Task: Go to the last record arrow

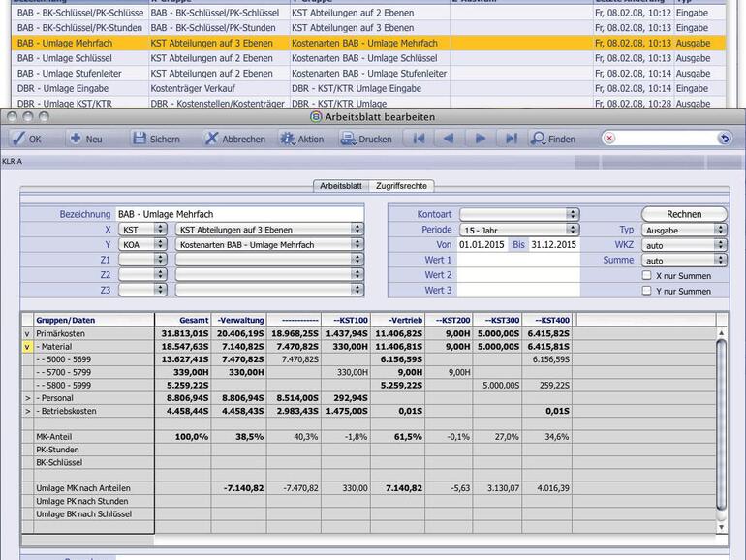Action: pyautogui.click(x=511, y=139)
